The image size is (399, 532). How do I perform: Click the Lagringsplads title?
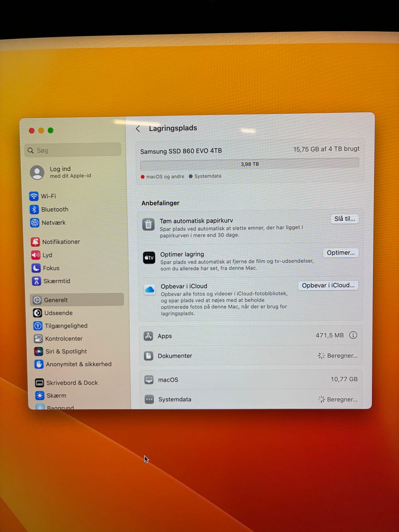point(173,128)
